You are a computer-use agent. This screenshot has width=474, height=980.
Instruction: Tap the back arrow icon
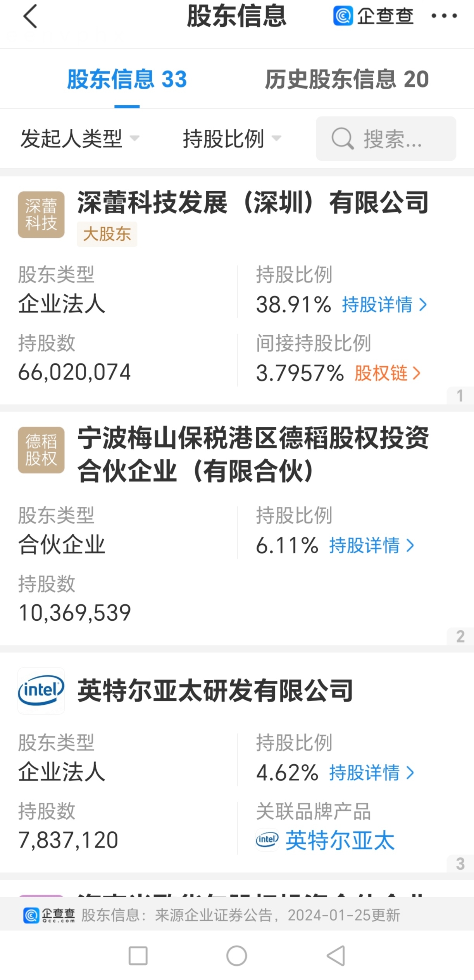(30, 17)
